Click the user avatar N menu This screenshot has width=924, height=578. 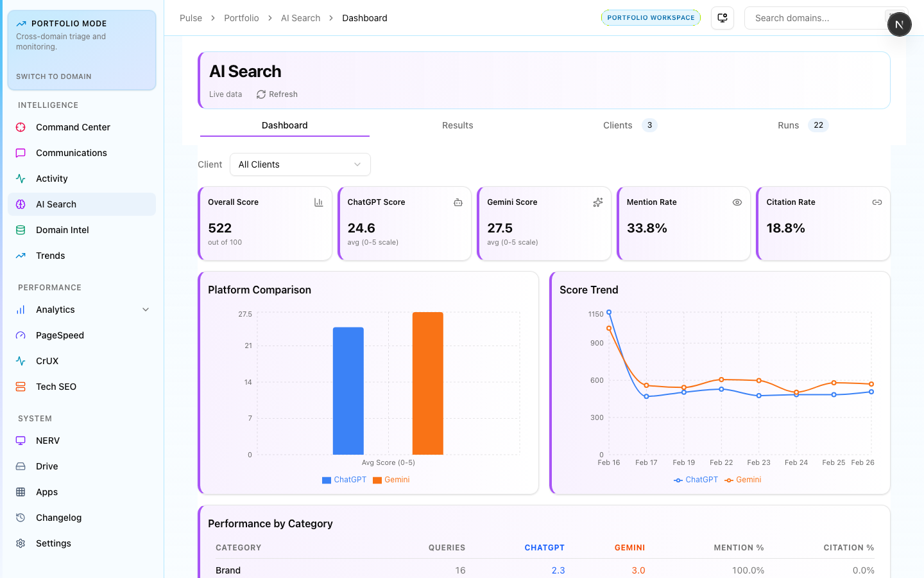click(x=899, y=24)
